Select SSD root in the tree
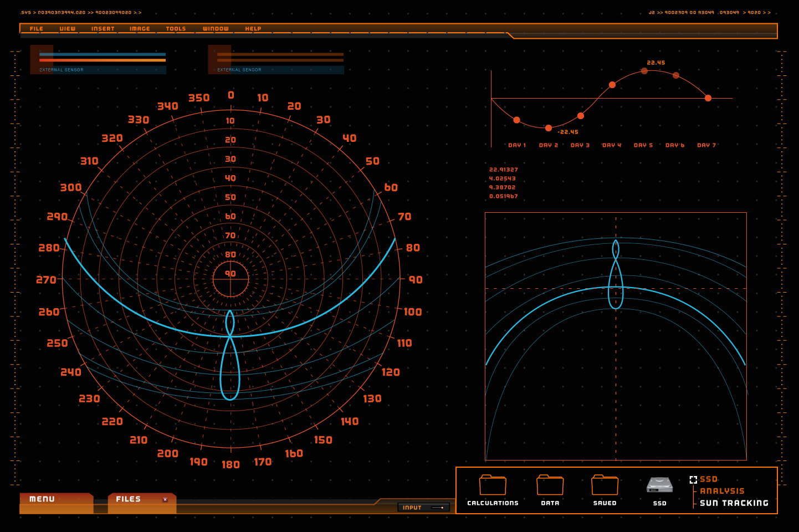 coord(709,479)
